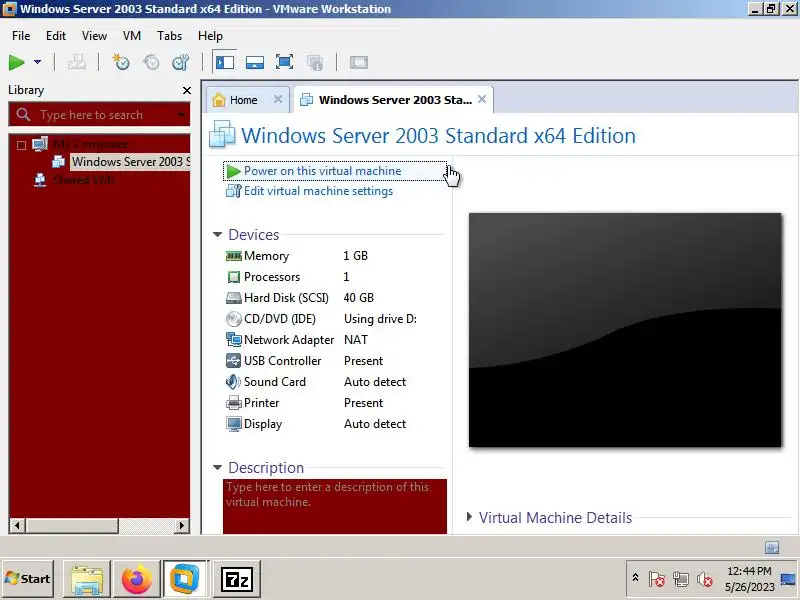Select Shared VMs in the library
Viewport: 800px width, 600px height.
click(x=85, y=180)
